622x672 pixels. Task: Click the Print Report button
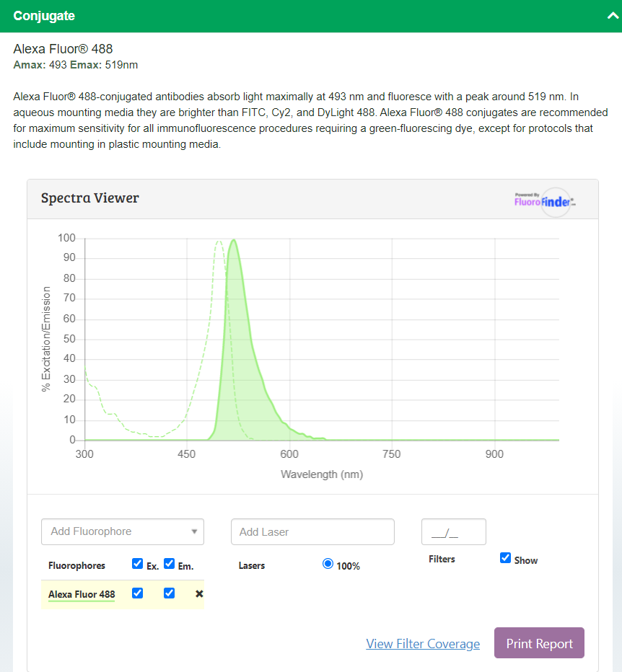539,642
